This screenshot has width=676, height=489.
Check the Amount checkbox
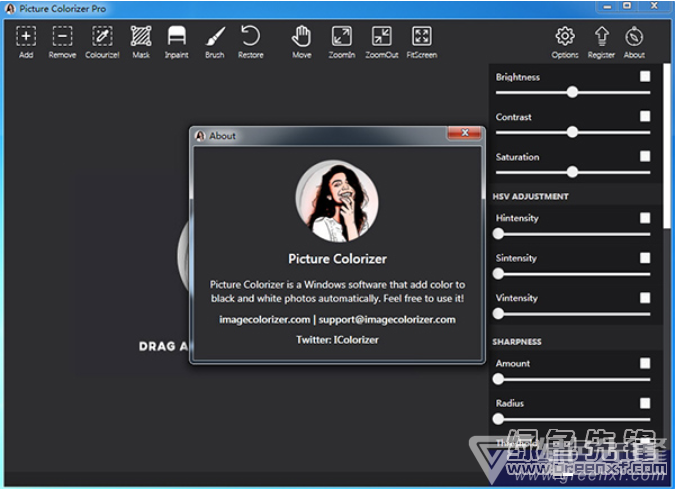click(645, 363)
